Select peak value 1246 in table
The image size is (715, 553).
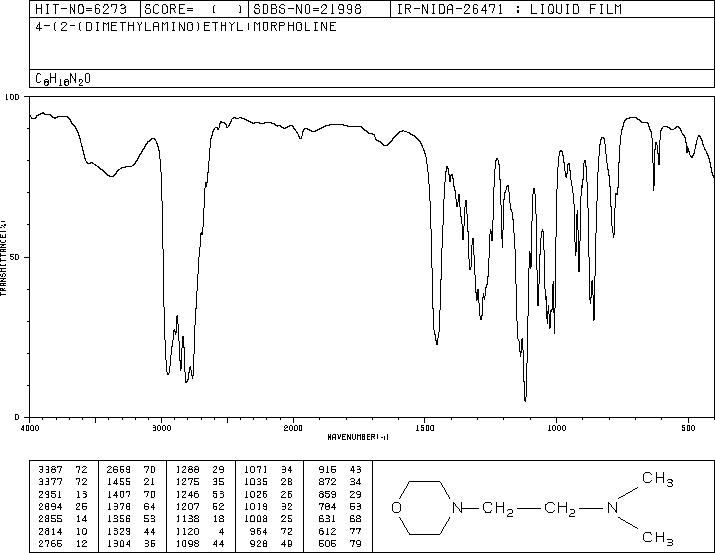tap(187, 495)
